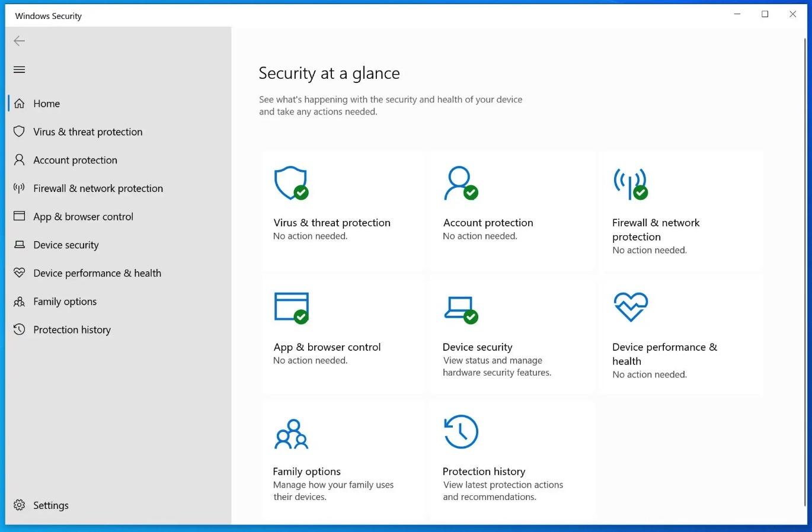Click 'Manage how your family uses their devices'
Image resolution: width=812 pixels, height=532 pixels.
coord(333,491)
